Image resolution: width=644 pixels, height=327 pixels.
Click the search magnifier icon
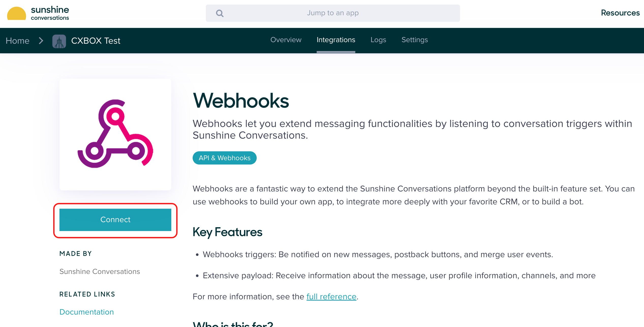click(x=220, y=13)
